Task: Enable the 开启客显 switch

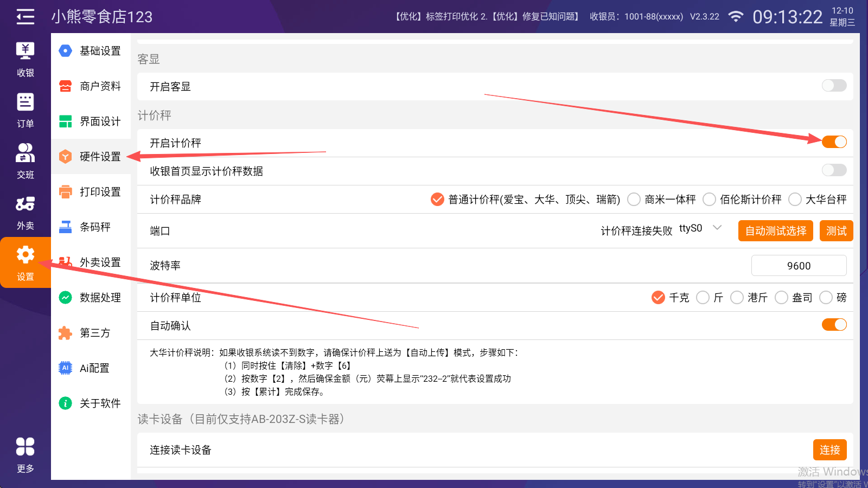Action: click(x=834, y=86)
